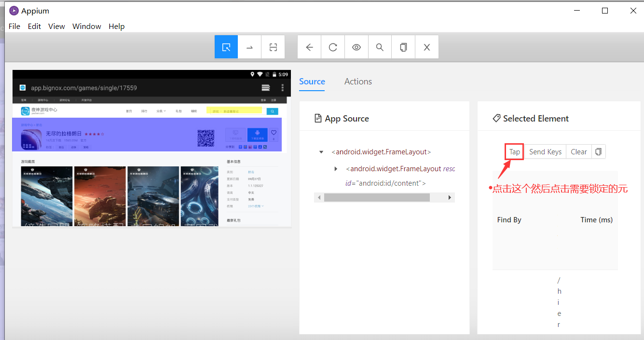Click App Source scrollbar right arrow

[450, 198]
